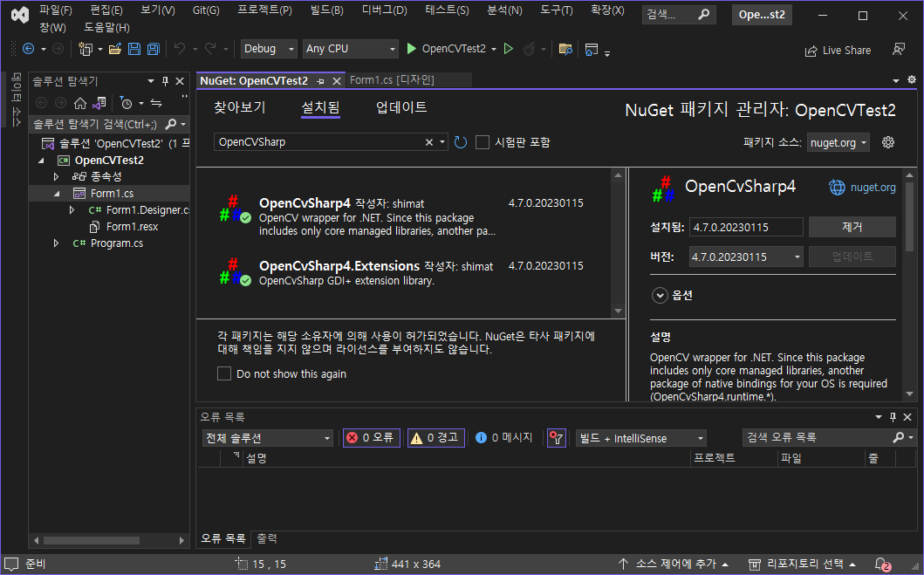Expand Form1.Designer.cs node
Image resolution: width=924 pixels, height=575 pixels.
click(x=72, y=209)
